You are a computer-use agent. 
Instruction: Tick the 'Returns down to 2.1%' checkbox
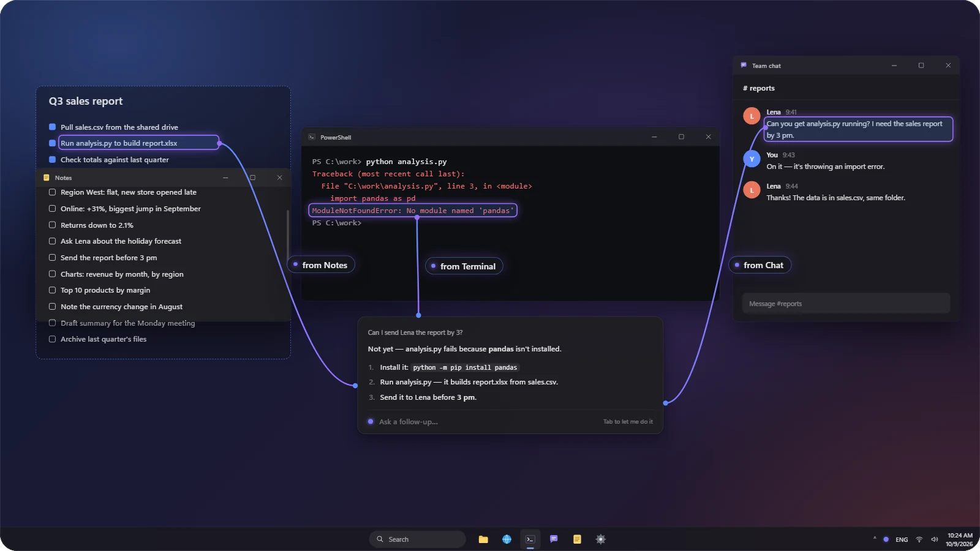(x=52, y=225)
